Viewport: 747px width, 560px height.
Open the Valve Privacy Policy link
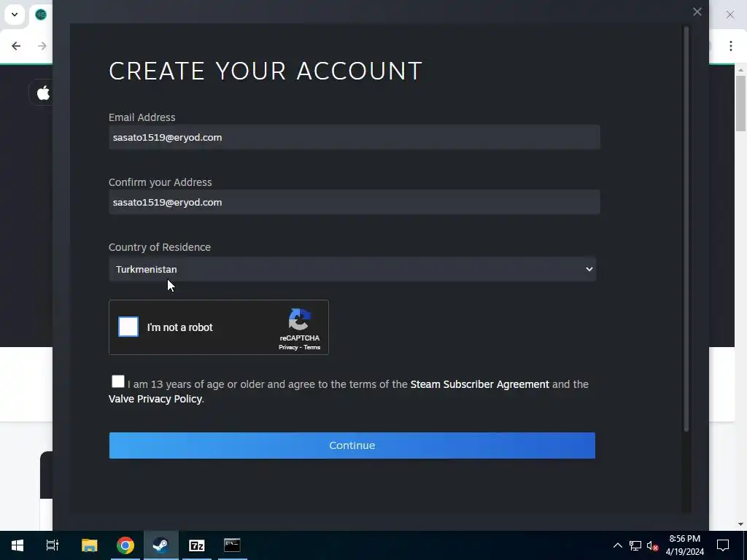pyautogui.click(x=155, y=399)
